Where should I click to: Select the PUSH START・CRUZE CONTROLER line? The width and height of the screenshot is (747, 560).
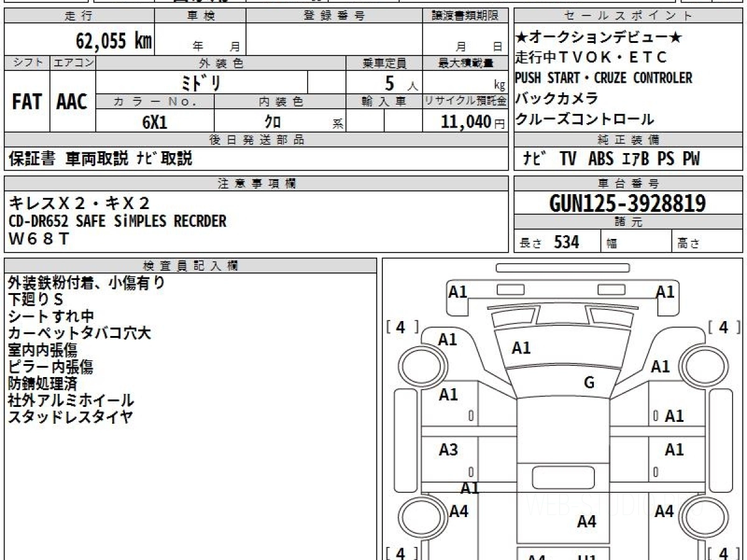pyautogui.click(x=603, y=78)
